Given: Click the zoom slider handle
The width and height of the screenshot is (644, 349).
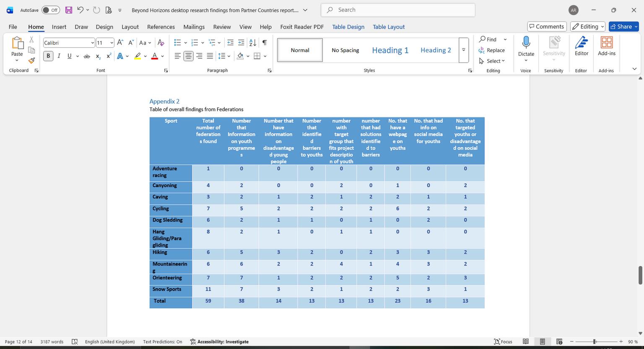Looking at the screenshot, I should 594,342.
